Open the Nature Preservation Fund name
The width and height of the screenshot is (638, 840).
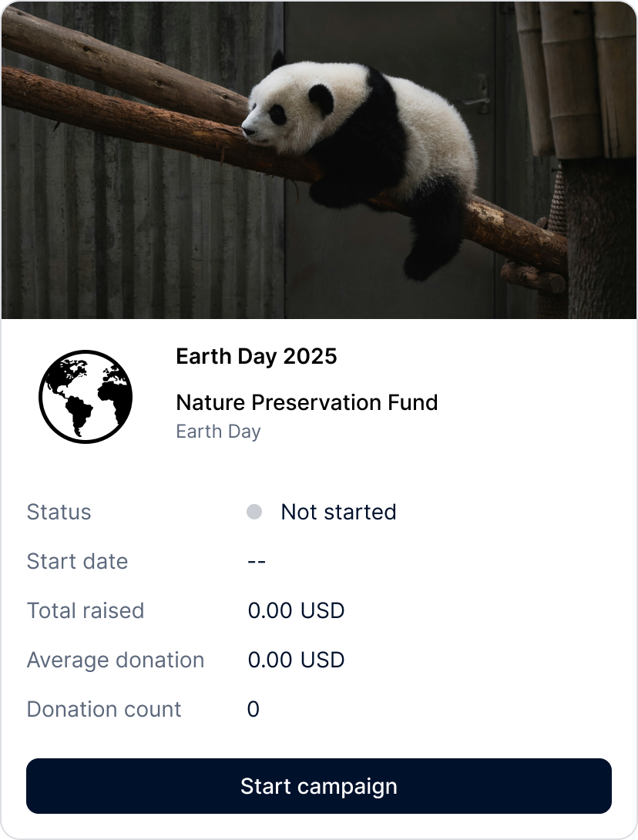click(x=307, y=402)
